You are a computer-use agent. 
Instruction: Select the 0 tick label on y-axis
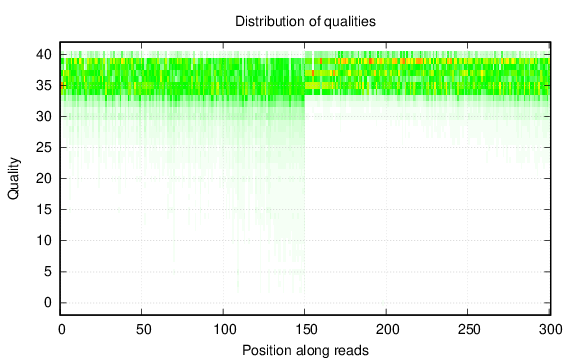pos(48,303)
